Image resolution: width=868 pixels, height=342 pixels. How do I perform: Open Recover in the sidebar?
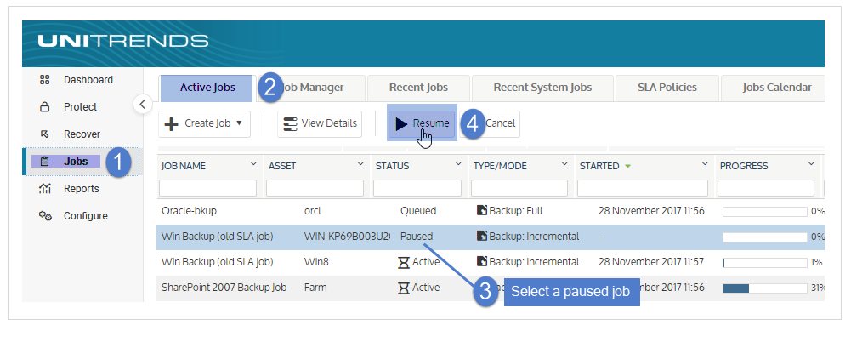pyautogui.click(x=82, y=134)
